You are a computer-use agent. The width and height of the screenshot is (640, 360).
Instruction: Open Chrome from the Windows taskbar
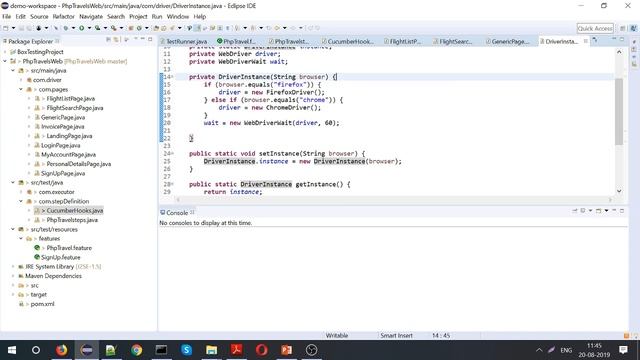coord(136,350)
